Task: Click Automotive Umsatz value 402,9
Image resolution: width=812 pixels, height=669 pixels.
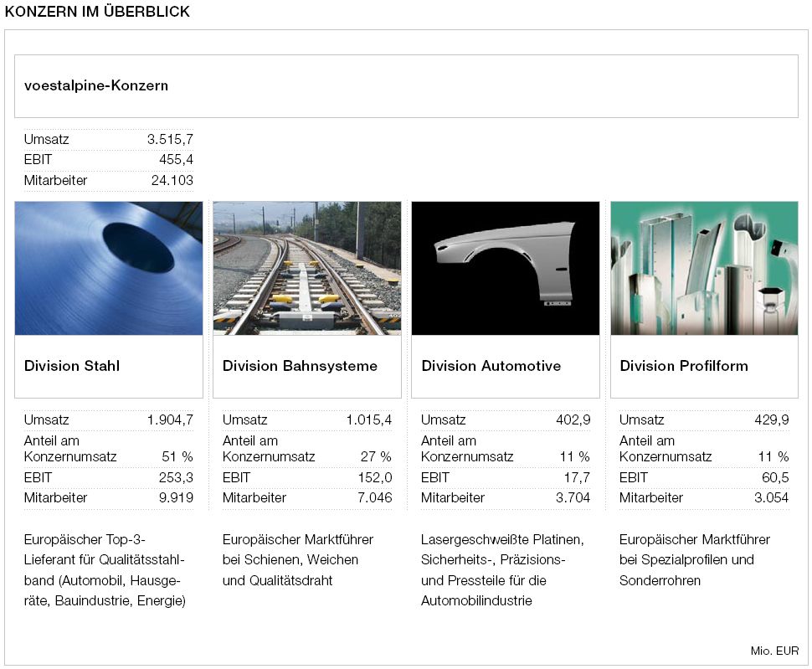Action: click(x=573, y=419)
